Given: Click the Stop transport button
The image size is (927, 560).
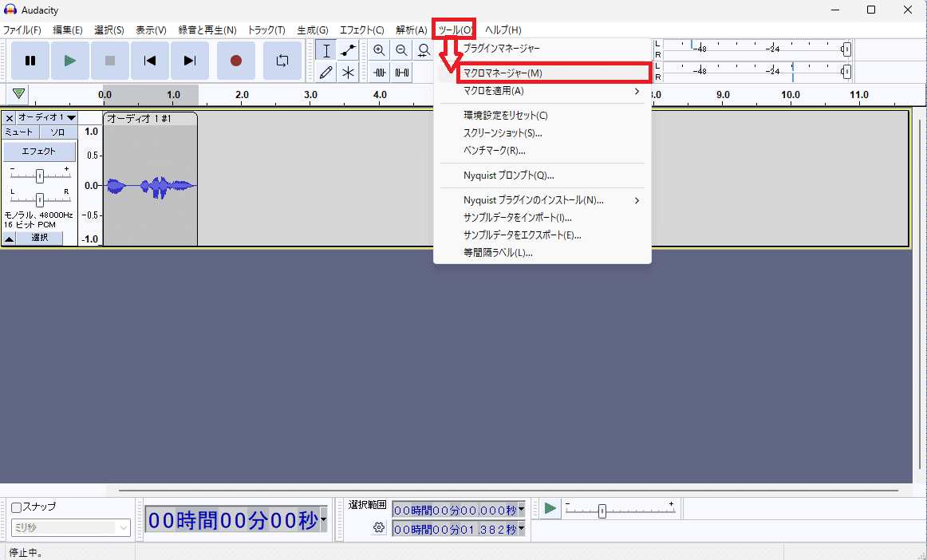Looking at the screenshot, I should pyautogui.click(x=109, y=61).
